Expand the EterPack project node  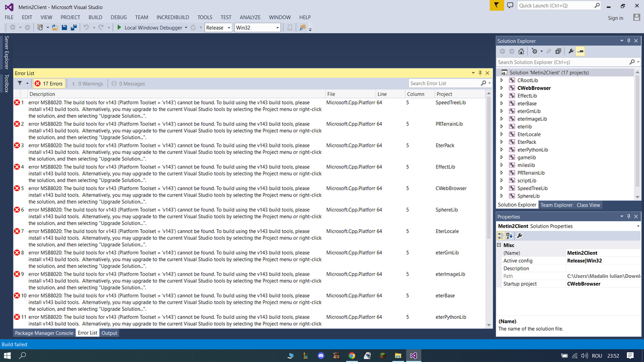coord(502,142)
